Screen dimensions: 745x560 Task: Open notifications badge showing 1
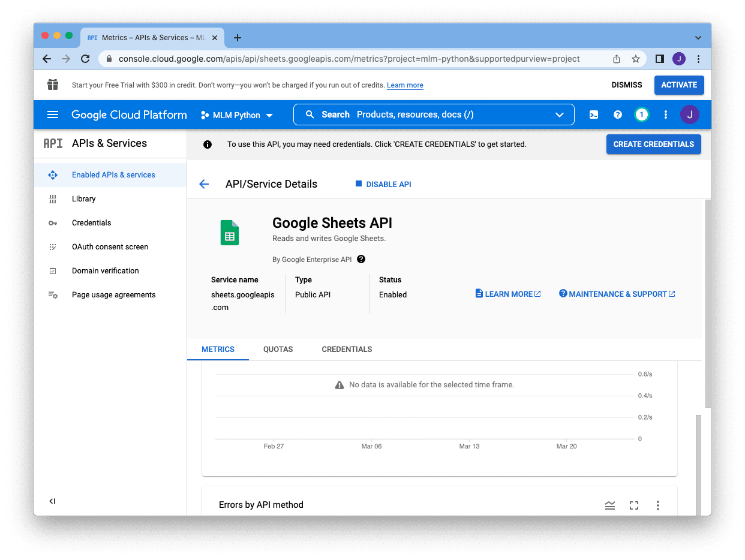click(642, 115)
